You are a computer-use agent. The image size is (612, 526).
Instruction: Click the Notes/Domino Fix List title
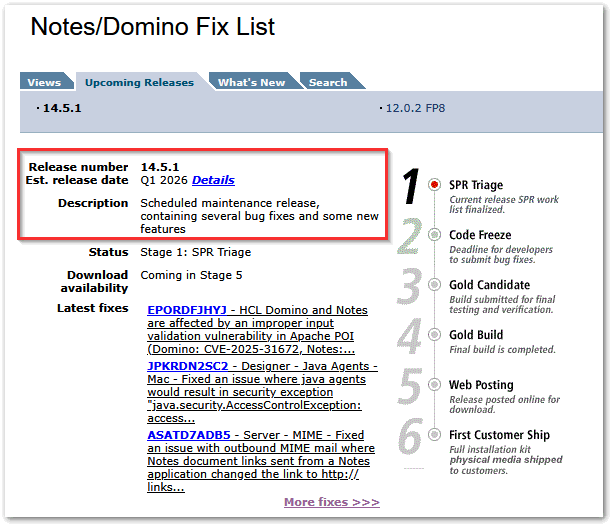[x=153, y=27]
